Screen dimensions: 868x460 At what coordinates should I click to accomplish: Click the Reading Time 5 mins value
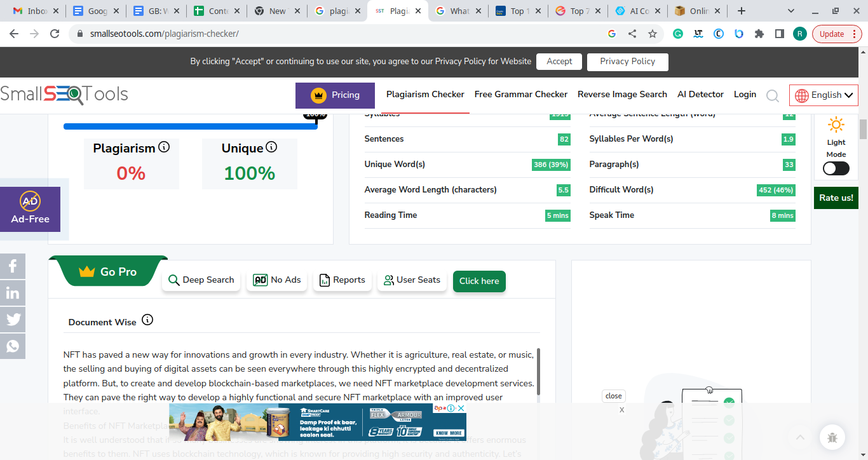pyautogui.click(x=558, y=215)
